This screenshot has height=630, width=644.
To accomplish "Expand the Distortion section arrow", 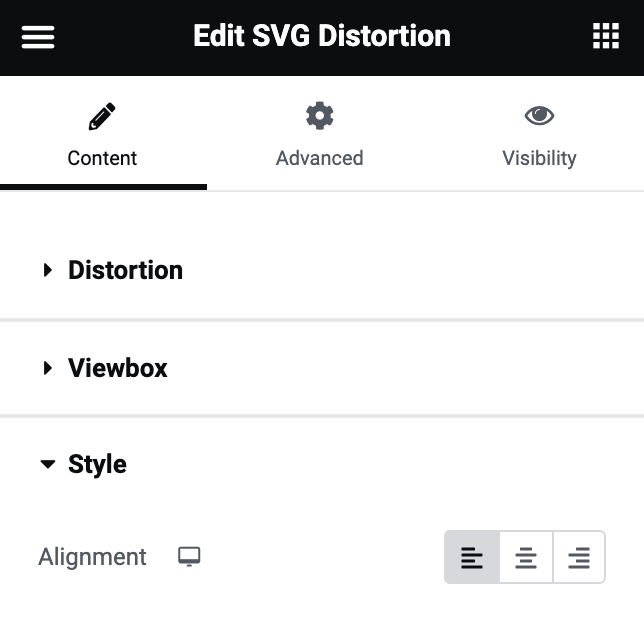I will [47, 270].
